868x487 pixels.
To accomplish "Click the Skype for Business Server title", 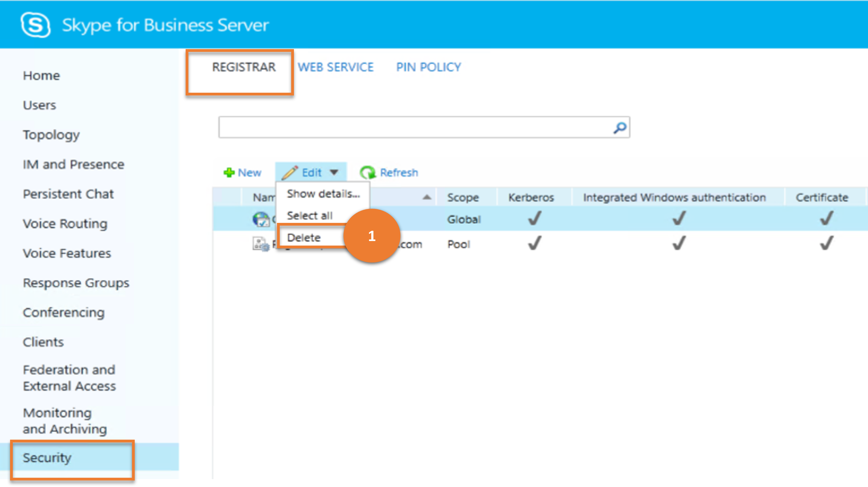I will click(166, 25).
